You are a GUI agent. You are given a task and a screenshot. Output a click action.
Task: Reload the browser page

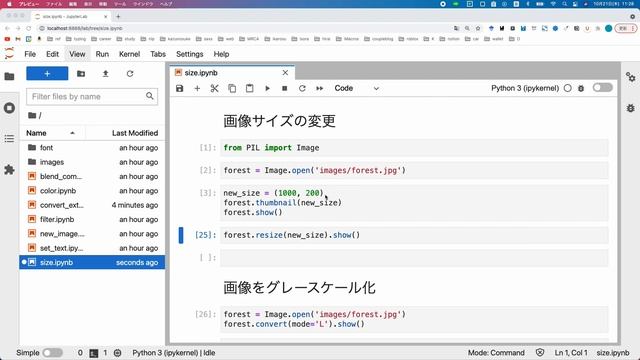click(x=29, y=28)
